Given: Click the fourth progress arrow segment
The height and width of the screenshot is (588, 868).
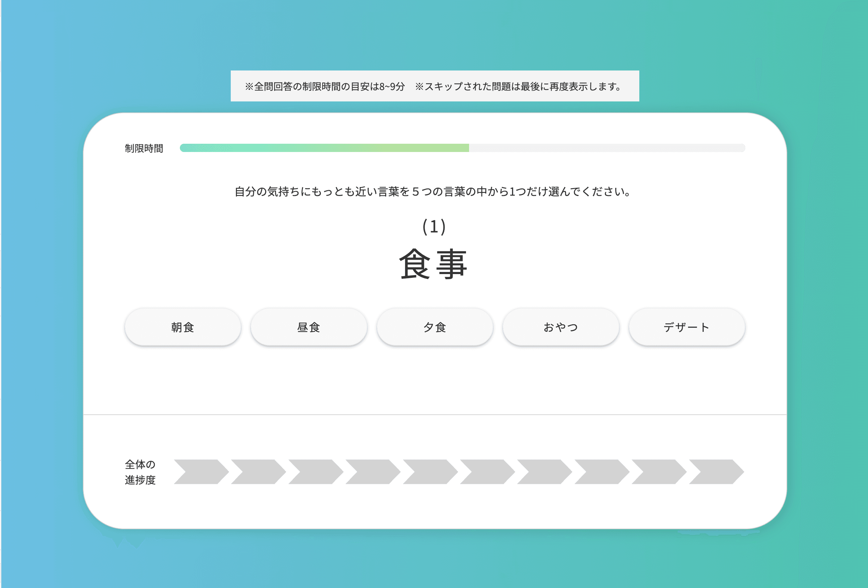Looking at the screenshot, I should 372,472.
